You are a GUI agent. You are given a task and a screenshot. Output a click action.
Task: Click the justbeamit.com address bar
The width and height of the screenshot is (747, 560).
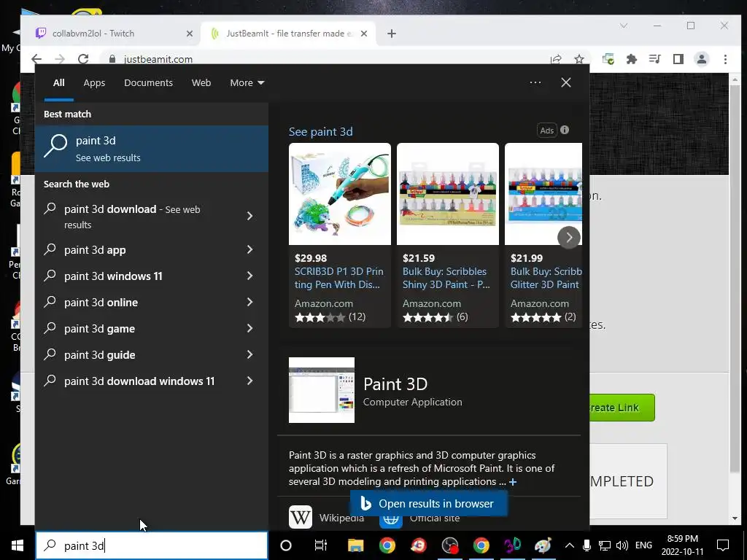coord(329,59)
